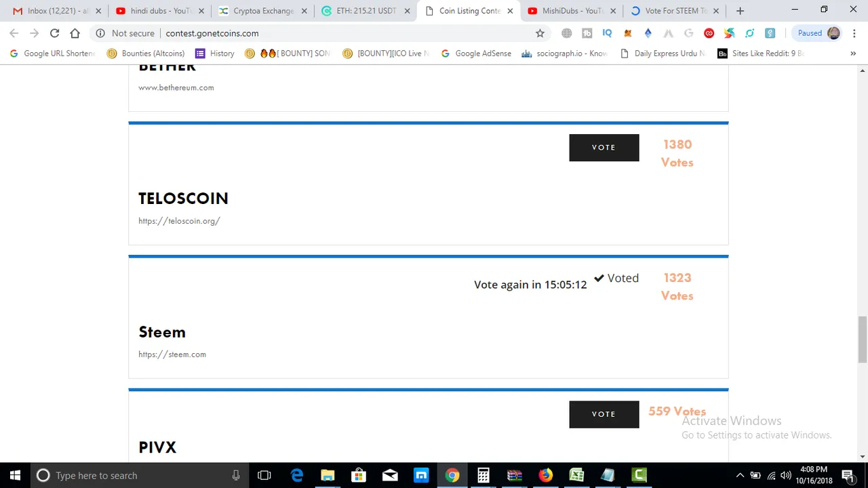This screenshot has width=868, height=488.
Task: Open File Explorer from the taskbar
Action: pyautogui.click(x=328, y=475)
